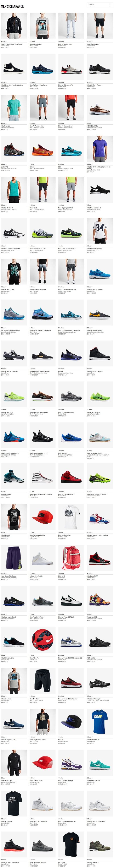Open the Nike TF Cuffed Slim pants link
The width and height of the screenshot is (114, 868).
65,44
